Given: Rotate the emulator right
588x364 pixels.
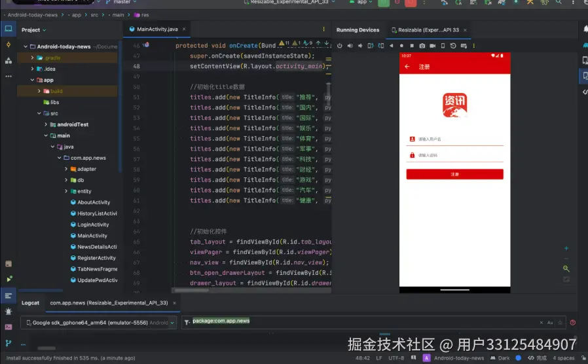Looking at the screenshot, I should pyautogui.click(x=381, y=46).
